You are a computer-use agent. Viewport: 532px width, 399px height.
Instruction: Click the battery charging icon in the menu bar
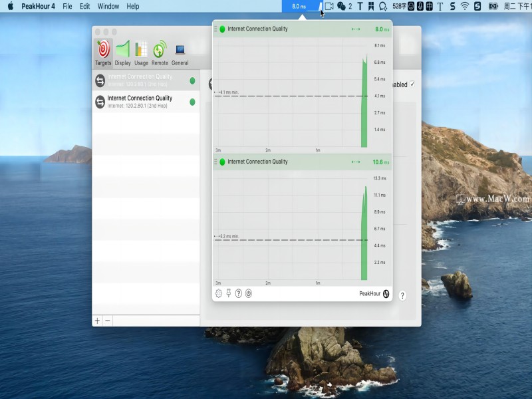tap(493, 6)
